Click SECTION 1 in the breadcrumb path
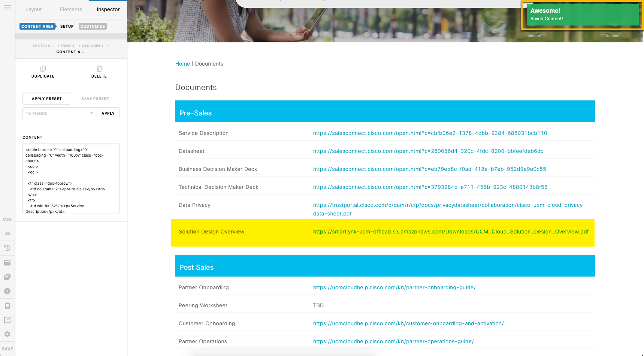Screen dimensions: 644x356 (43, 46)
